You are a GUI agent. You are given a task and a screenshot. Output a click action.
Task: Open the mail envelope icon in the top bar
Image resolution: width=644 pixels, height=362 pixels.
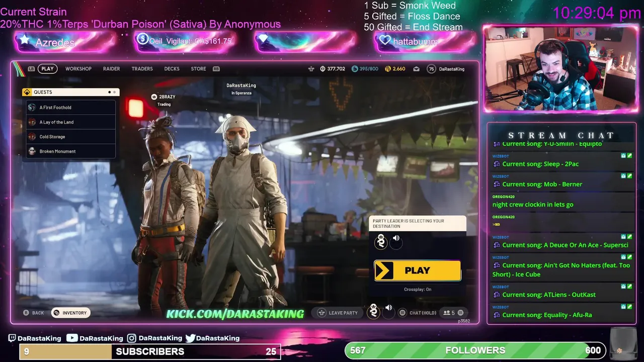click(x=417, y=69)
